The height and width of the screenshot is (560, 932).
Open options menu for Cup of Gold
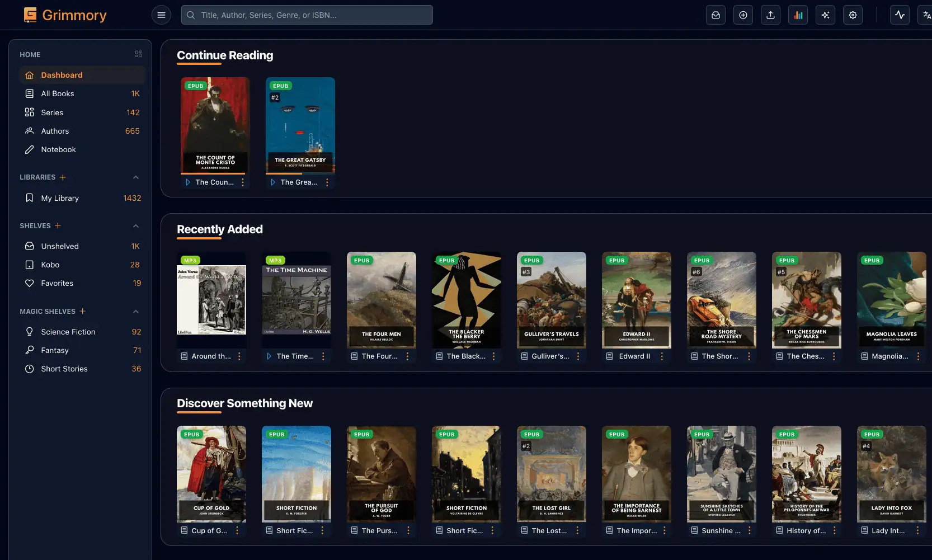click(237, 530)
